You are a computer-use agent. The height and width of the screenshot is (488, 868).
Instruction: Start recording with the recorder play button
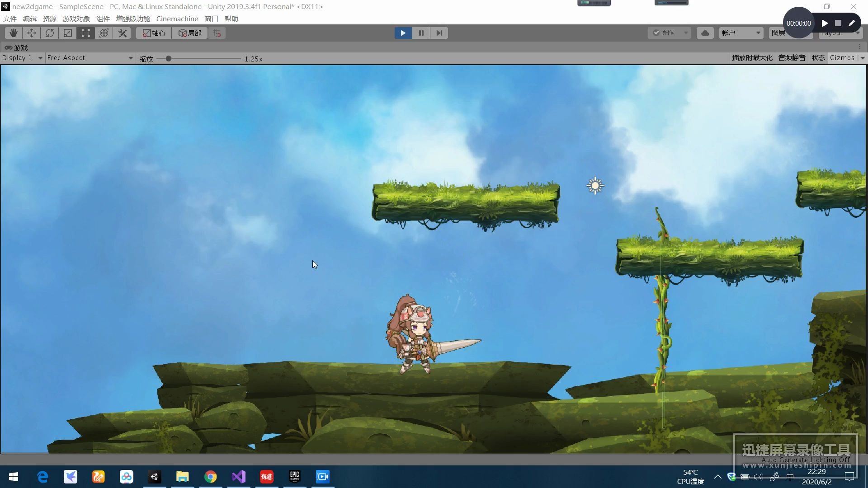point(825,23)
